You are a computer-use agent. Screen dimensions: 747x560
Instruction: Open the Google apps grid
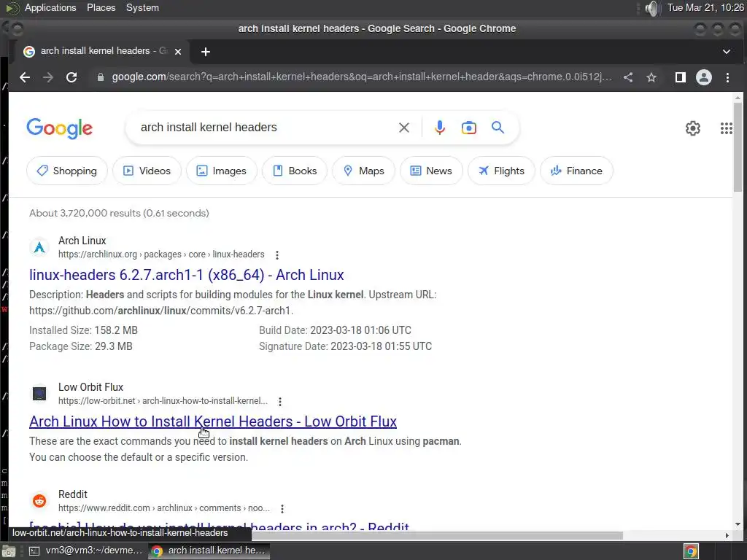[x=726, y=128]
